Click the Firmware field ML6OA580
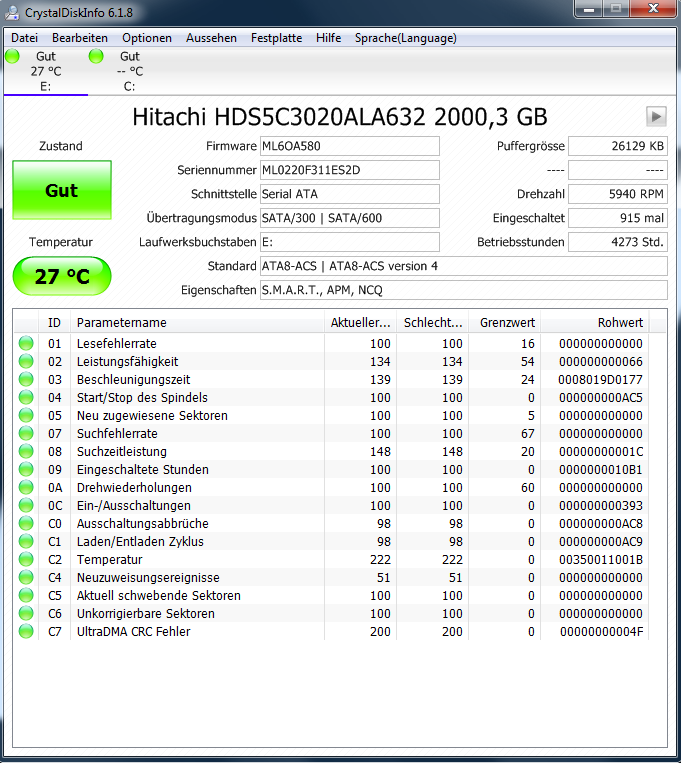 (x=350, y=146)
